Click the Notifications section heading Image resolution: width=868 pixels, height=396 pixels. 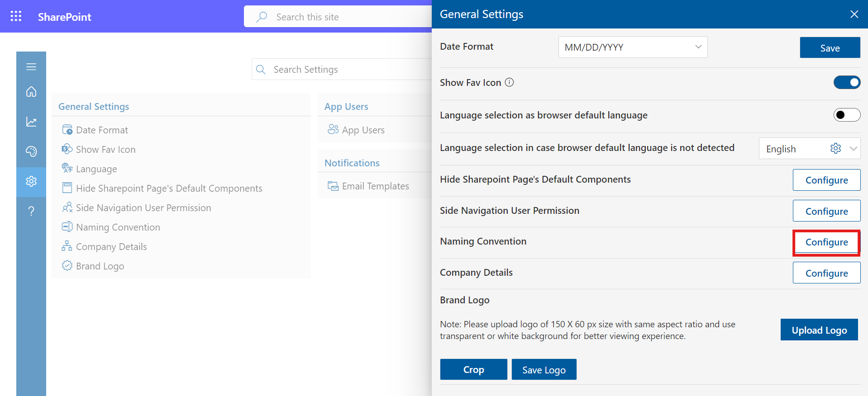tap(352, 163)
